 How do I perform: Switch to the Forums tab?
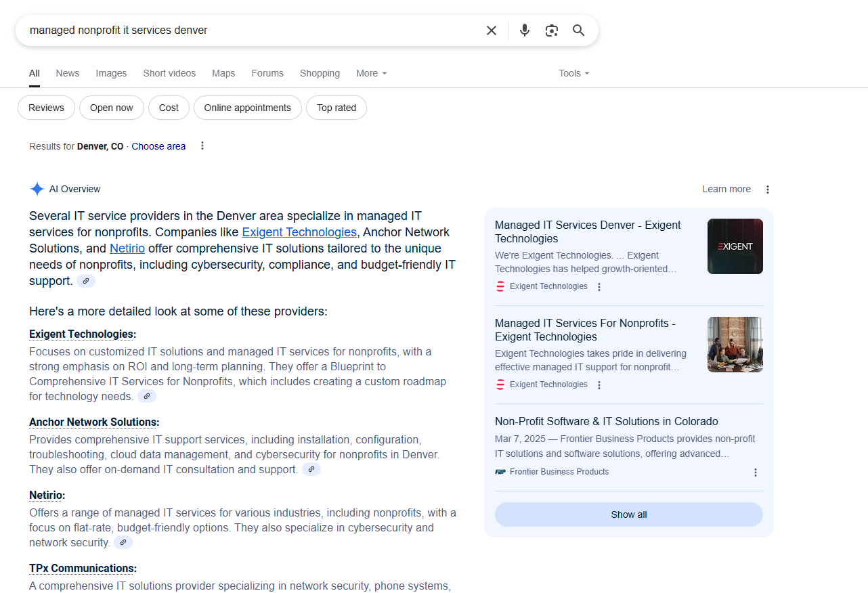click(x=267, y=73)
